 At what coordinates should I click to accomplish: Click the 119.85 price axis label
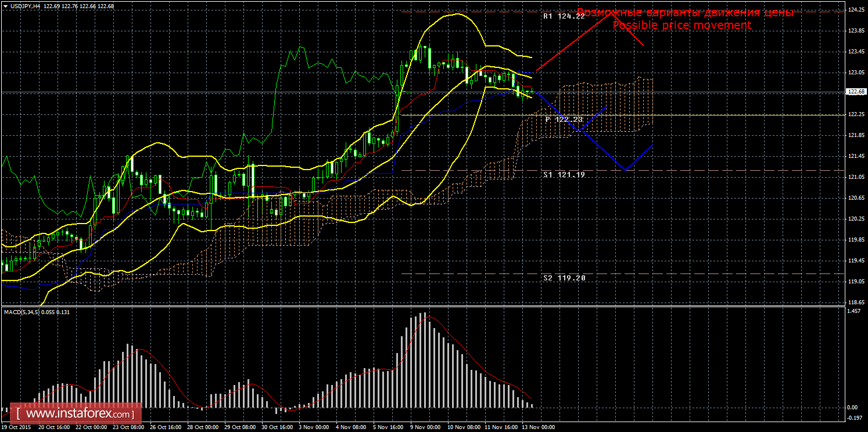pos(857,240)
